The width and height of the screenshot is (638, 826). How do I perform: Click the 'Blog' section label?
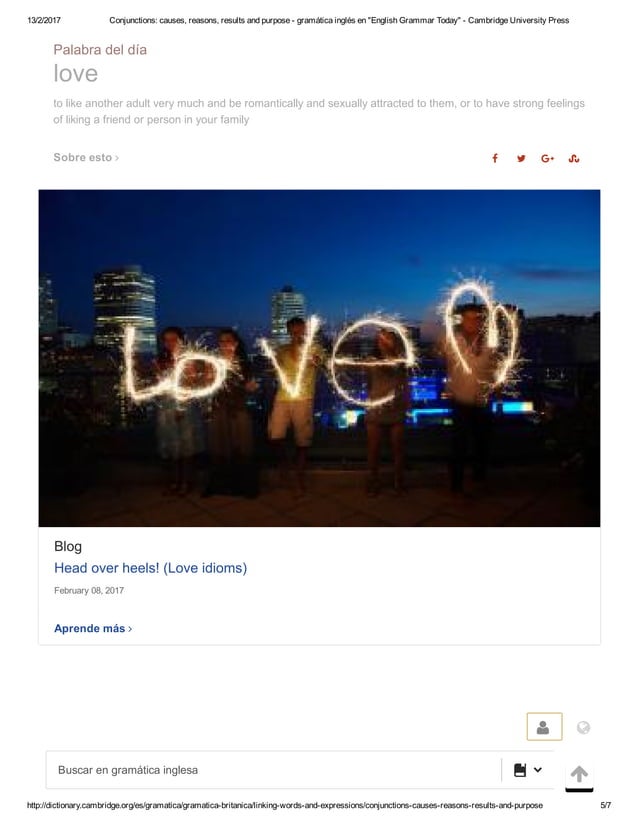click(x=68, y=546)
